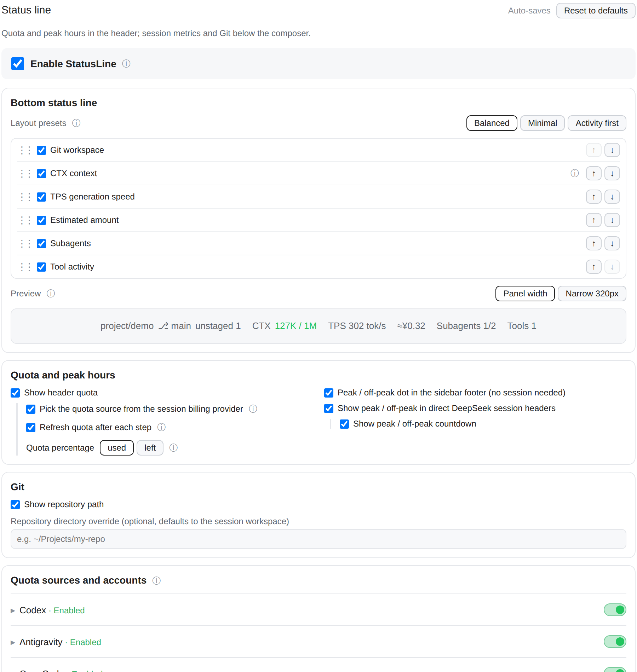637x672 pixels.
Task: Set quota percentage to used
Action: [117, 448]
